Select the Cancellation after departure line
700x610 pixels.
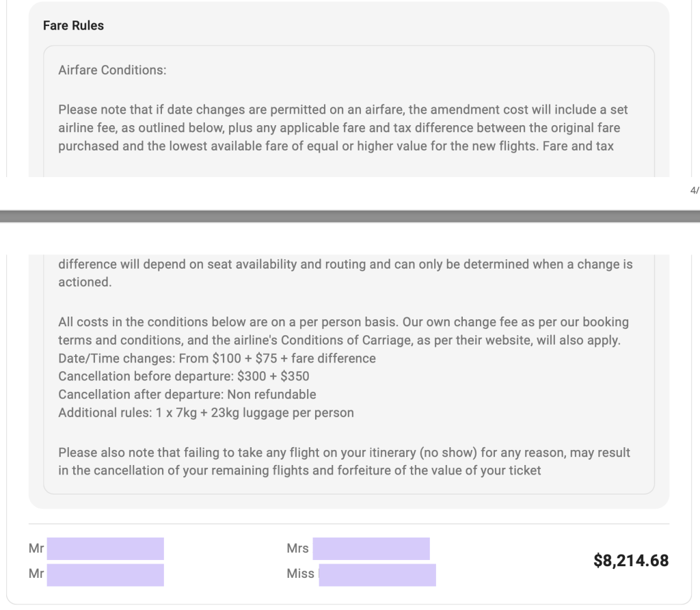[187, 395]
